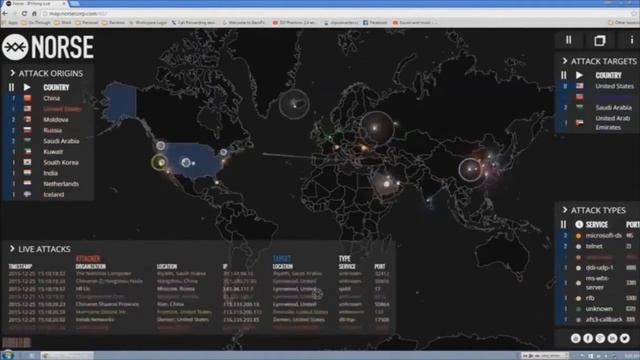Screen dimensions: 640x360
Task: Click microsoft-ds color dot in Attack Types
Action: point(578,236)
